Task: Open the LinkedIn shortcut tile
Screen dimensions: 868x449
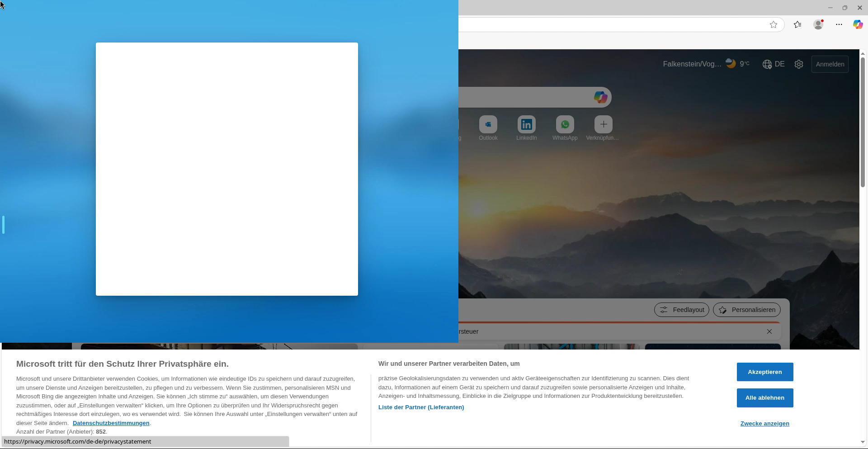Action: pos(527,124)
